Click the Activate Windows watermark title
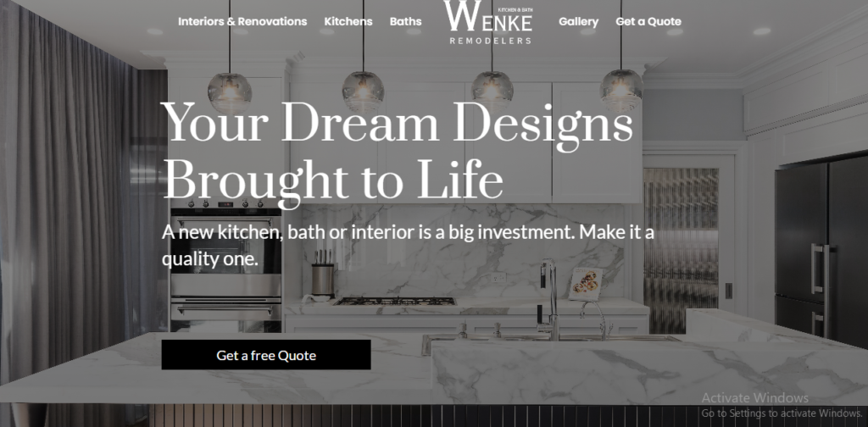Viewport: 868px width, 427px height. pos(754,397)
